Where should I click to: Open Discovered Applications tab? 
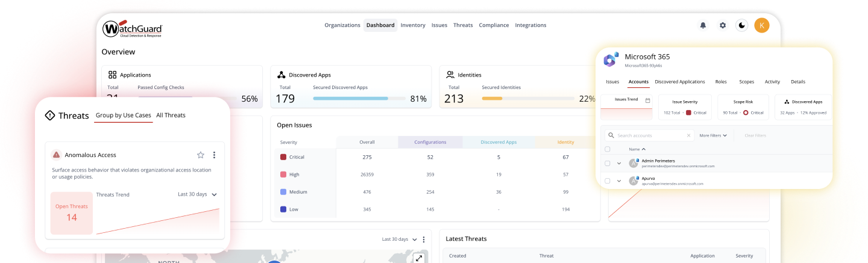[680, 82]
